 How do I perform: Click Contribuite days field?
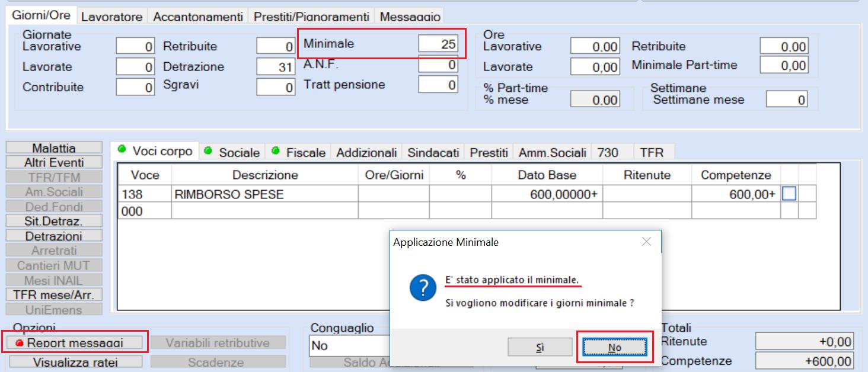[135, 87]
